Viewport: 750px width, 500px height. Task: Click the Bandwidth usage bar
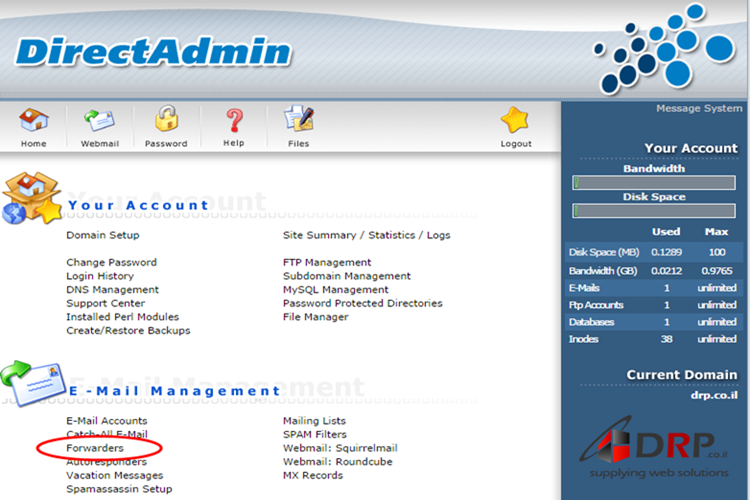654,183
